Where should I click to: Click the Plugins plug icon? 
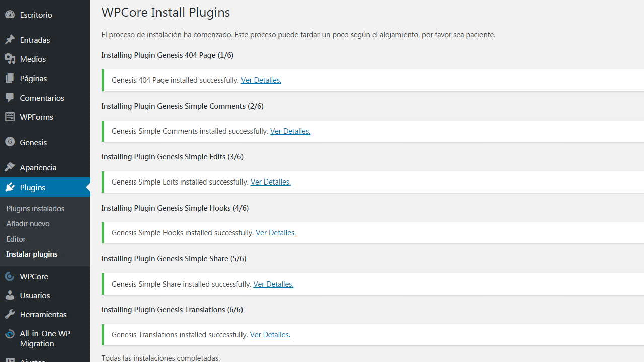(10, 187)
